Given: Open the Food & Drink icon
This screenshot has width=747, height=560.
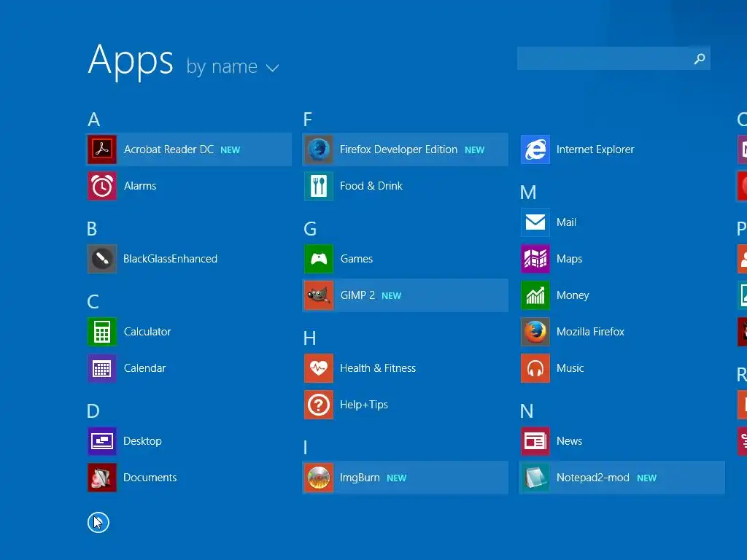Looking at the screenshot, I should 319,186.
